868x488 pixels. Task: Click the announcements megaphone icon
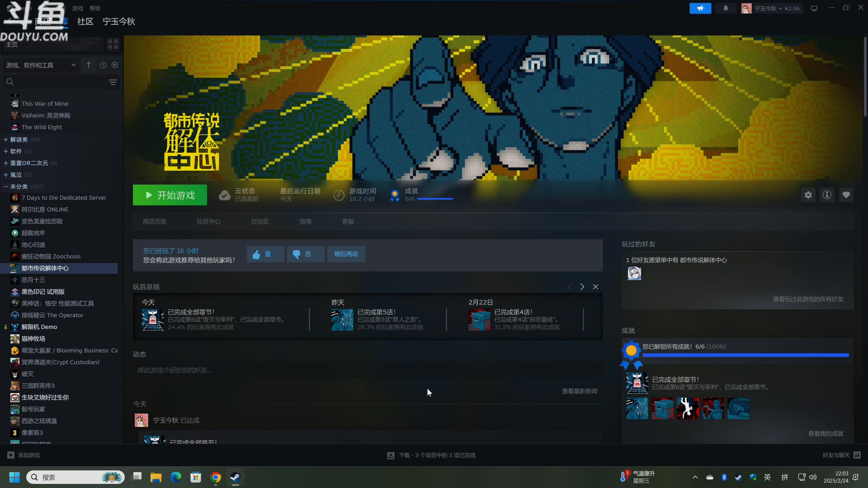(700, 8)
